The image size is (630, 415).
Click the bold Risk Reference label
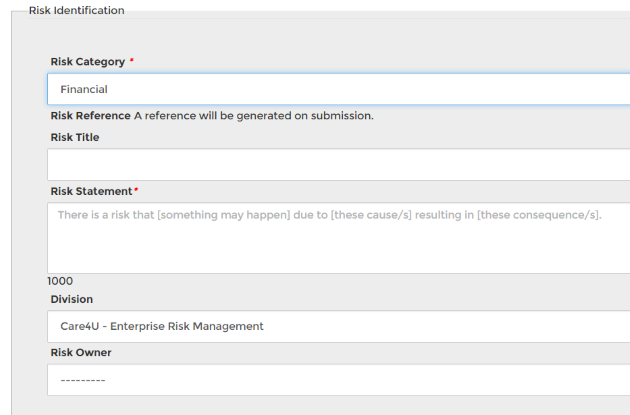pos(90,116)
